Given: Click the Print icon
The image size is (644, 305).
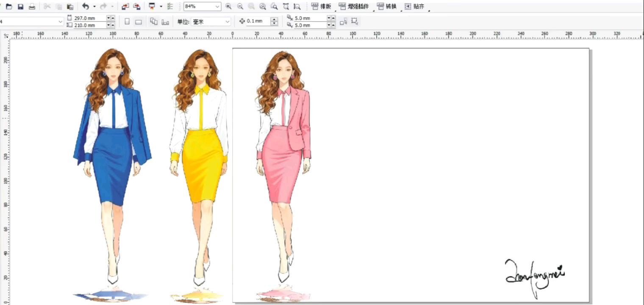Looking at the screenshot, I should coord(32,7).
